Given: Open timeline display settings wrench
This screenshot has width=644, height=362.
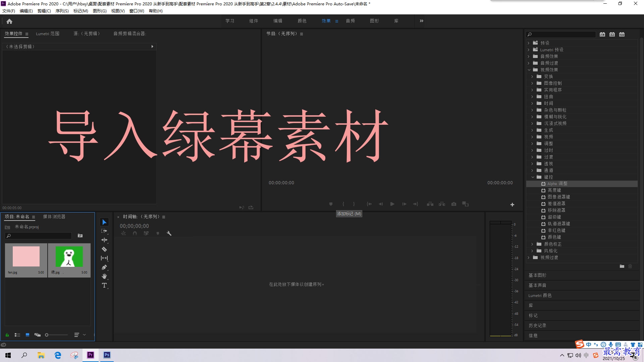Looking at the screenshot, I should tap(169, 233).
